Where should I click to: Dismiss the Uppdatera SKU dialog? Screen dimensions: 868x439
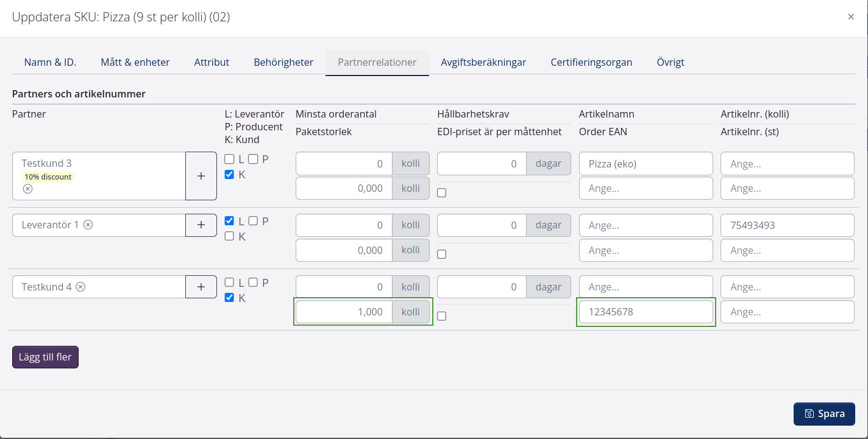851,16
